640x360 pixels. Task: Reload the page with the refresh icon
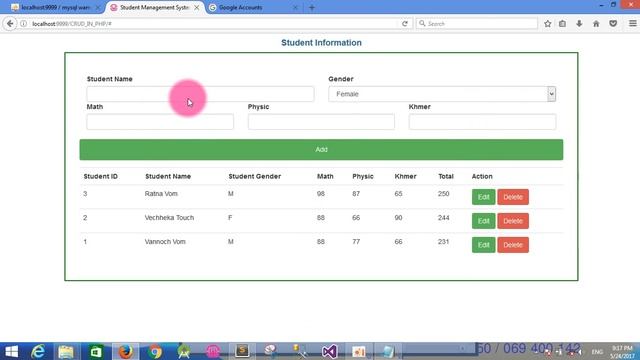pos(404,24)
